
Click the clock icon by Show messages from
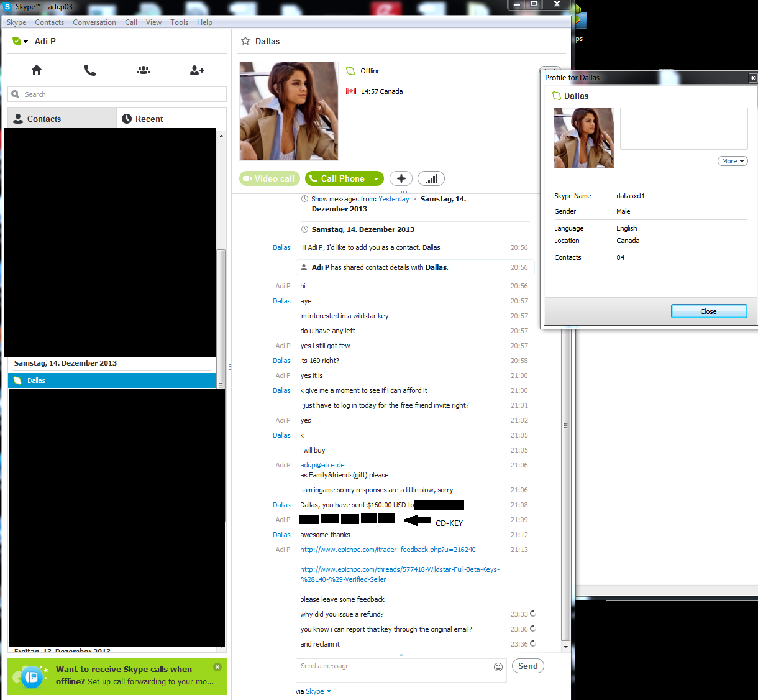pyautogui.click(x=304, y=199)
